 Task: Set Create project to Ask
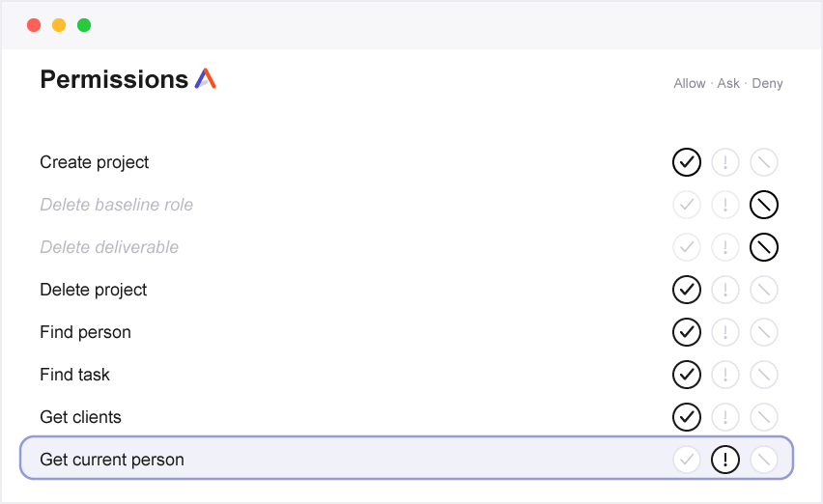(725, 162)
